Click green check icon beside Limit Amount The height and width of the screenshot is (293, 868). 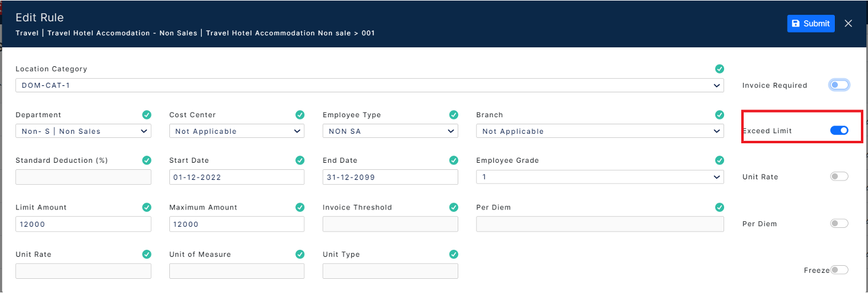tap(147, 207)
